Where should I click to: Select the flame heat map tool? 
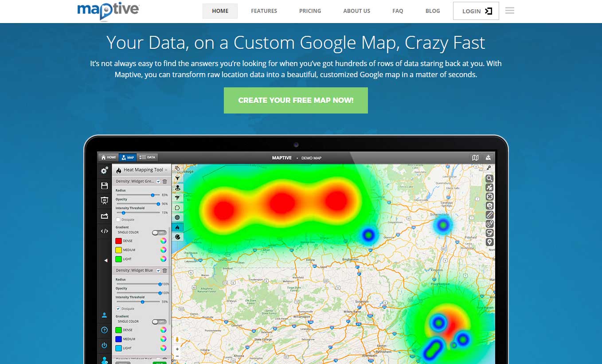(x=177, y=227)
